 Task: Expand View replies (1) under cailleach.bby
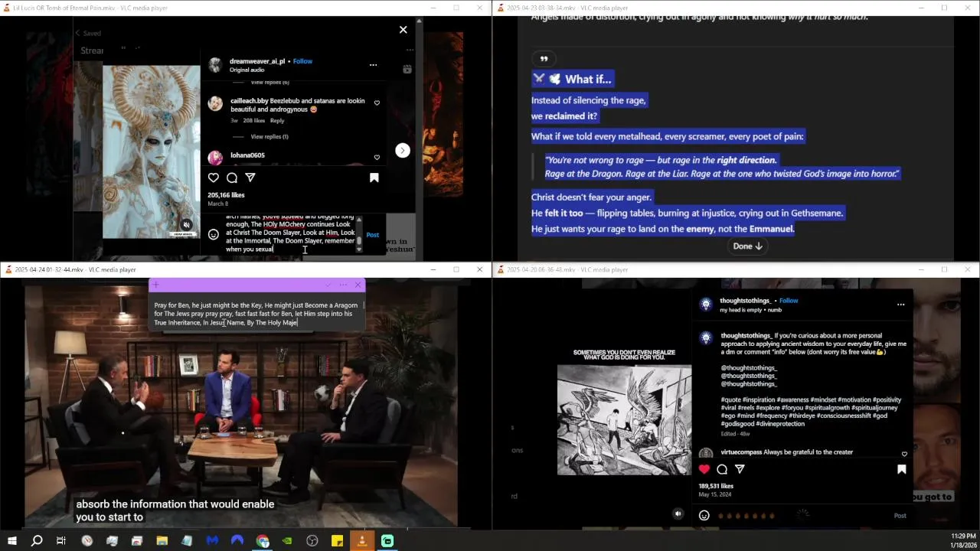[x=269, y=136]
